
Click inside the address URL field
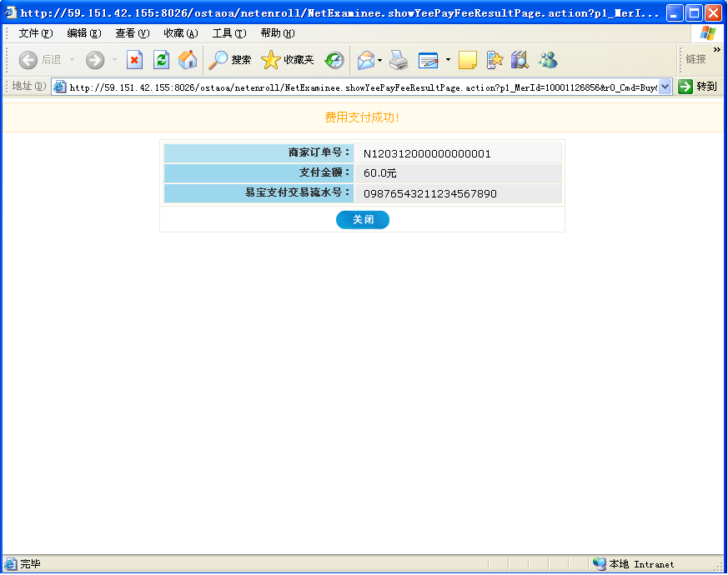(x=362, y=87)
